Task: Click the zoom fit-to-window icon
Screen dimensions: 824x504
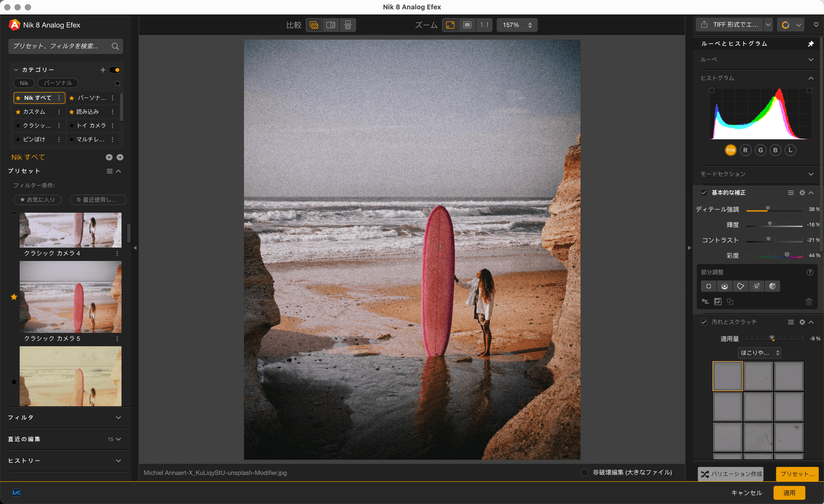Action: click(x=450, y=25)
